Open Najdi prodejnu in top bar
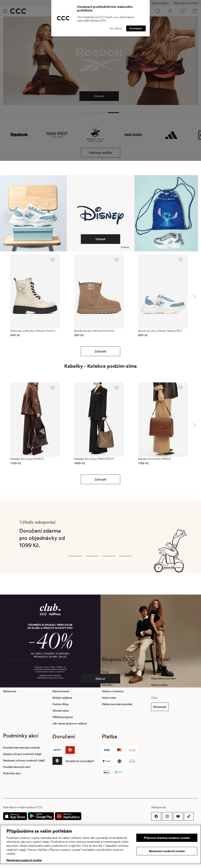 (160, 3)
